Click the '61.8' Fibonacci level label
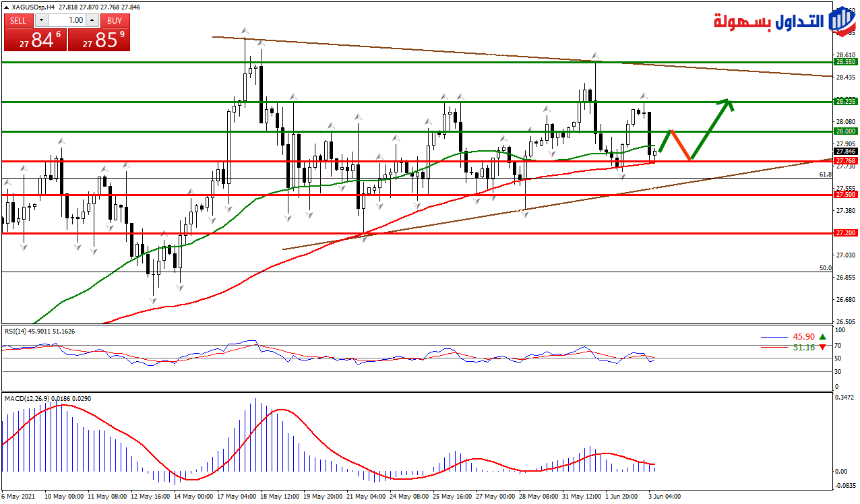860x504 pixels. (x=825, y=174)
